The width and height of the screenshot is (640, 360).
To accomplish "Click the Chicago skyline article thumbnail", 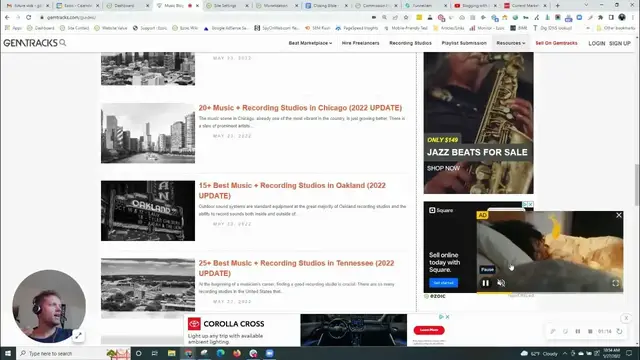I will pos(148,133).
